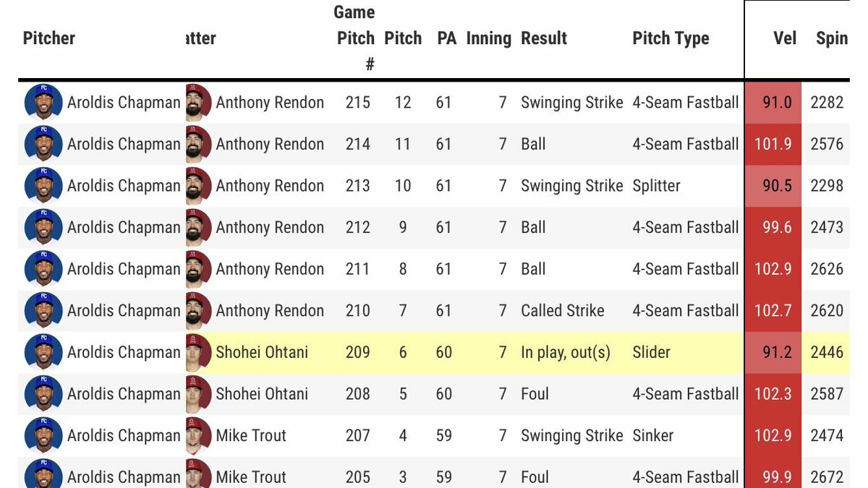Sort table by Pitch Type header
Screen dimensions: 868x488
click(x=671, y=38)
